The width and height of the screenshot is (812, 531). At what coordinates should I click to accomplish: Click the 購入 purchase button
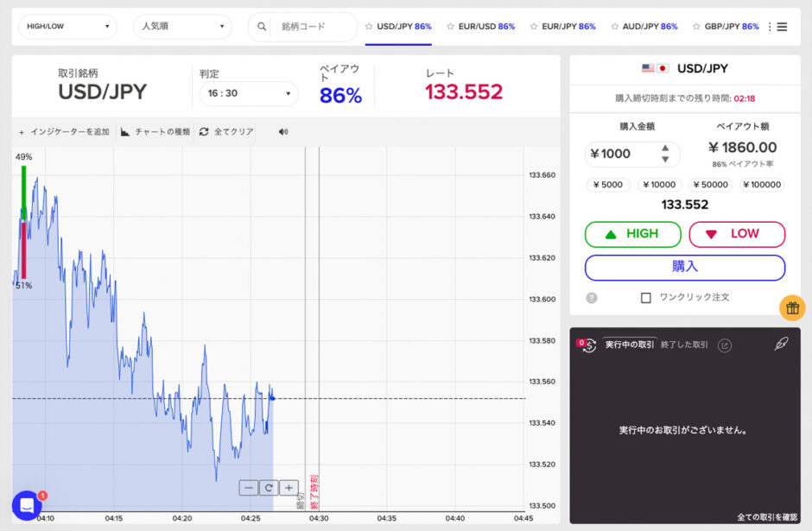(x=684, y=267)
